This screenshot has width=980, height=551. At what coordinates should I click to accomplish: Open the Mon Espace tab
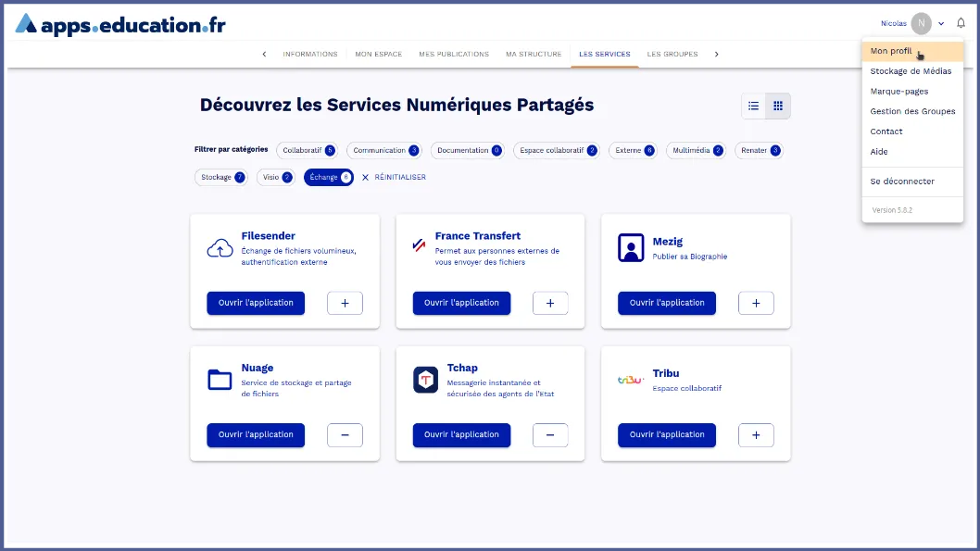pos(379,55)
